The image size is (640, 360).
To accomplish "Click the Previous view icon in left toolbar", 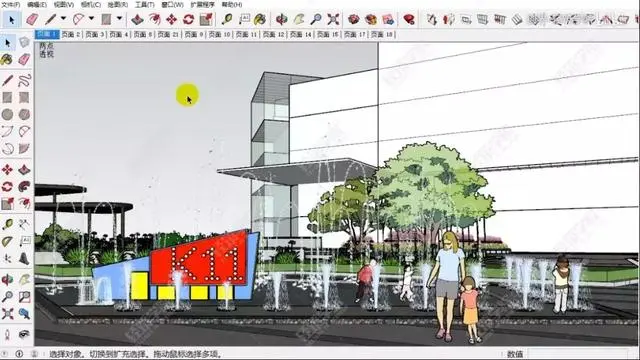I will coord(24,313).
